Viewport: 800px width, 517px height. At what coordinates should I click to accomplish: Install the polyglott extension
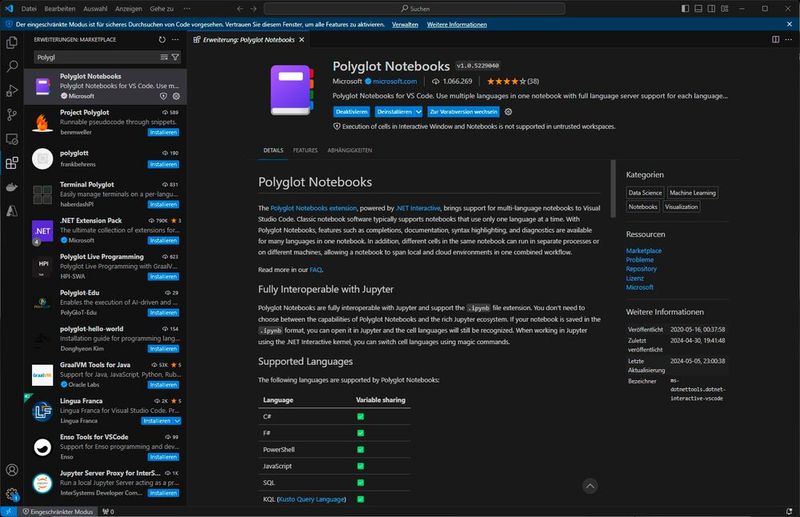(163, 164)
